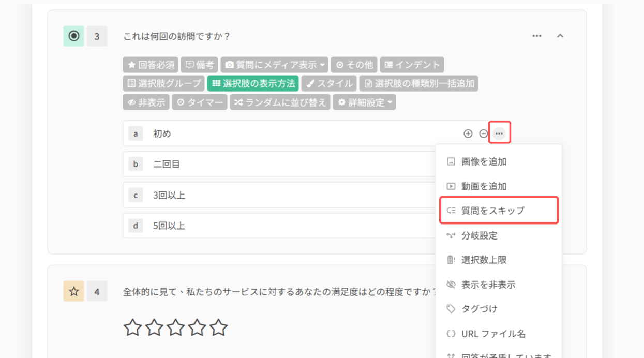The height and width of the screenshot is (358, 644).
Task: Click the choice text 初め
Action: 162,133
